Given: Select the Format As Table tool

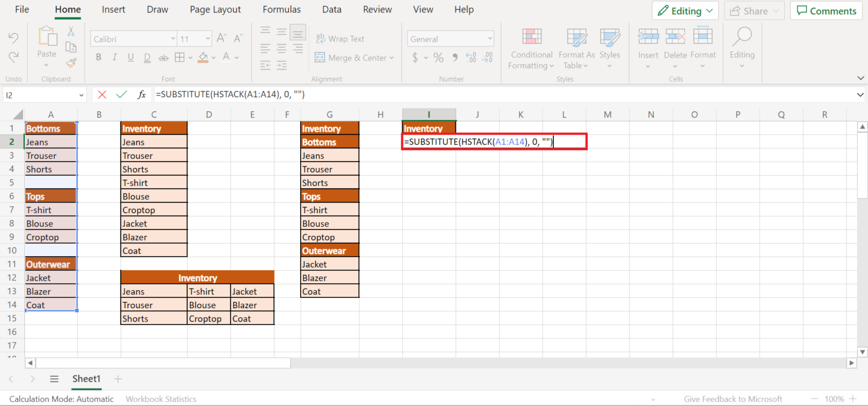Looking at the screenshot, I should point(575,49).
